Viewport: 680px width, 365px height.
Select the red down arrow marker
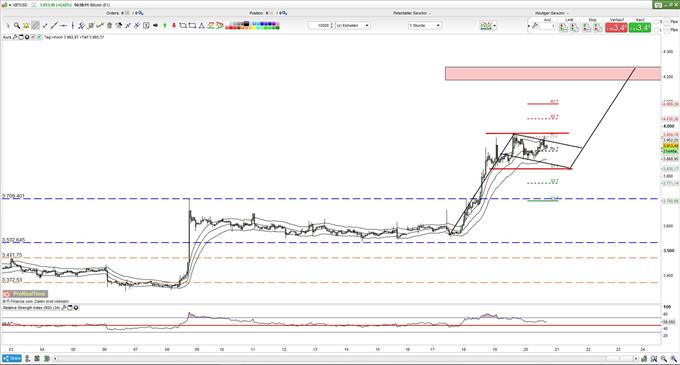[174, 26]
